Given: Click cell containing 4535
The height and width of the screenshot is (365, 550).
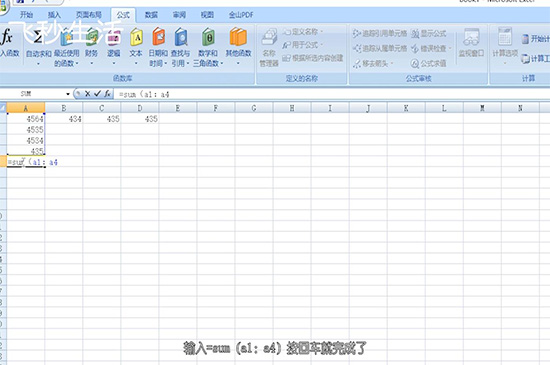Looking at the screenshot, I should [x=26, y=129].
